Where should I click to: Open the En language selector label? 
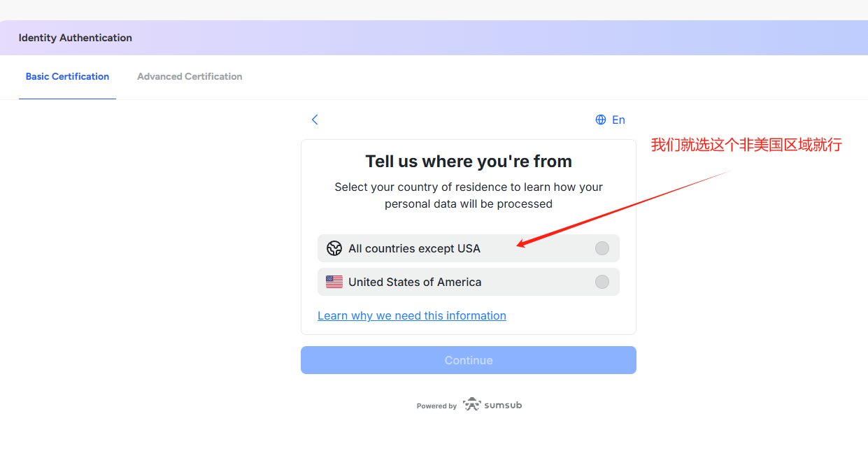pyautogui.click(x=618, y=120)
